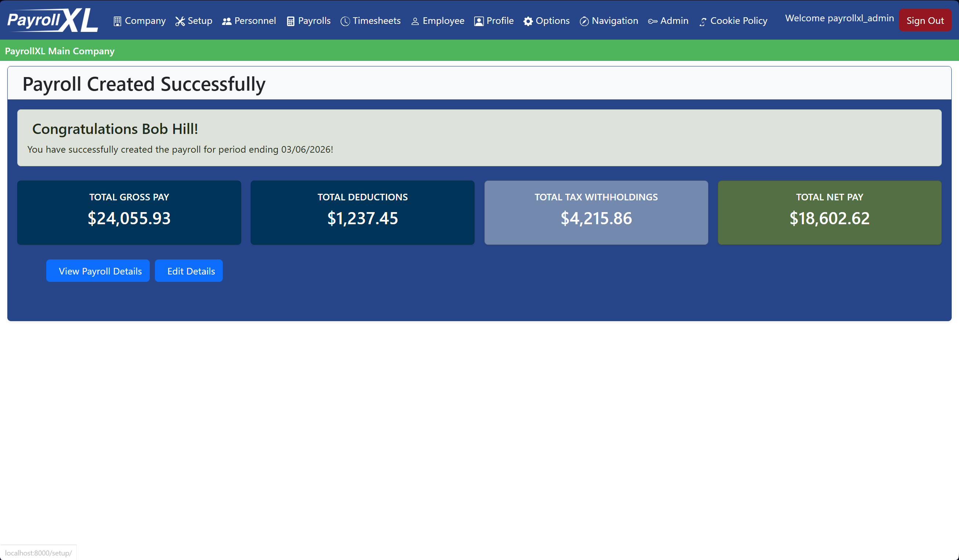The height and width of the screenshot is (560, 959).
Task: Click the Company building icon
Action: tap(117, 21)
